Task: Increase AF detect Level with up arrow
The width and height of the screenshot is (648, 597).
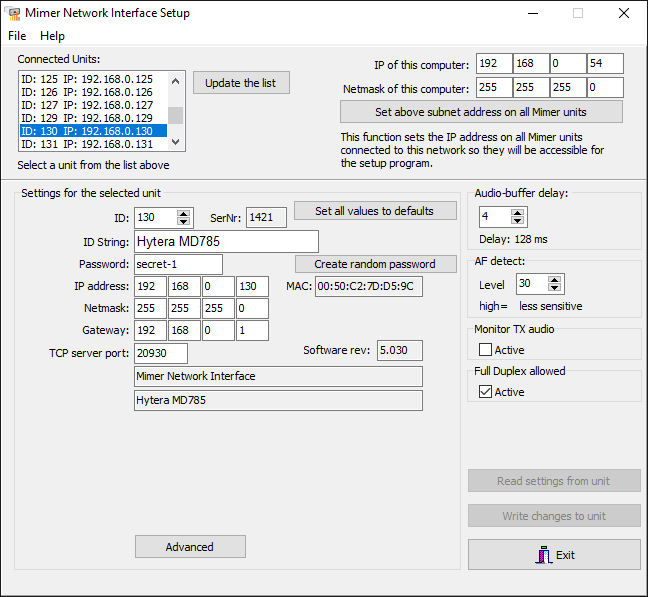Action: pos(555,280)
